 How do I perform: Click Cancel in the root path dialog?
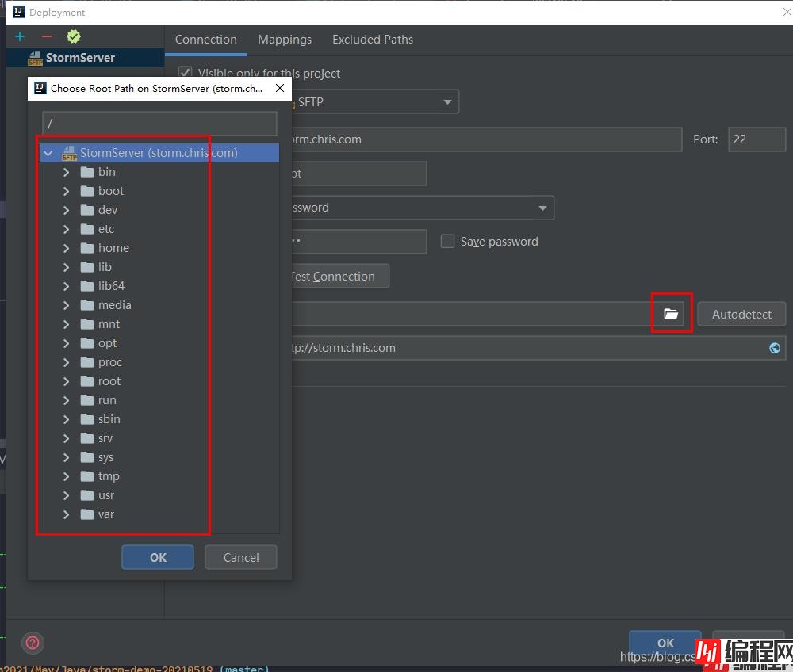[x=241, y=557]
